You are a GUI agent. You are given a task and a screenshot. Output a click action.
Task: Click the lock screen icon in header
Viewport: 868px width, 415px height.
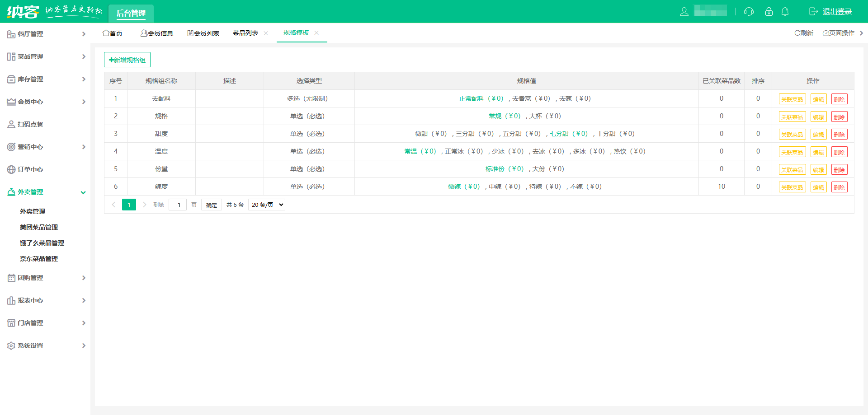click(x=769, y=12)
